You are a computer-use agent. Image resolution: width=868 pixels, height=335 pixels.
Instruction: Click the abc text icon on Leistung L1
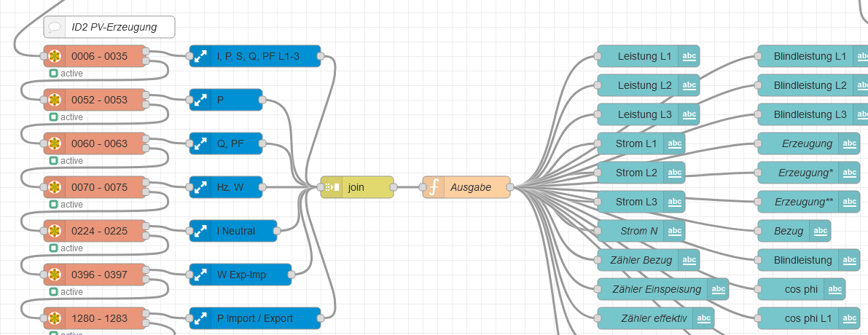click(689, 56)
